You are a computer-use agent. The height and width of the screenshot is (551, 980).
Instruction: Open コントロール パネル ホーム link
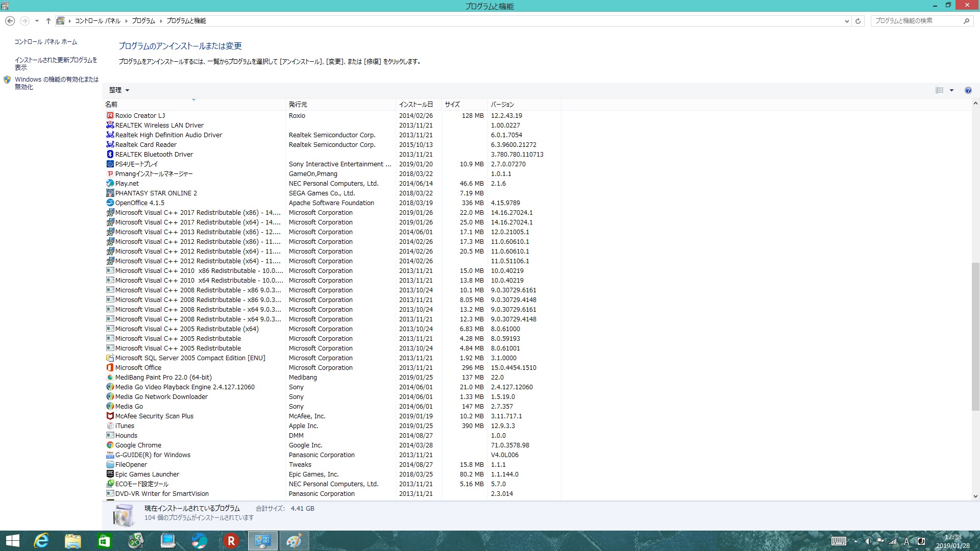(45, 42)
